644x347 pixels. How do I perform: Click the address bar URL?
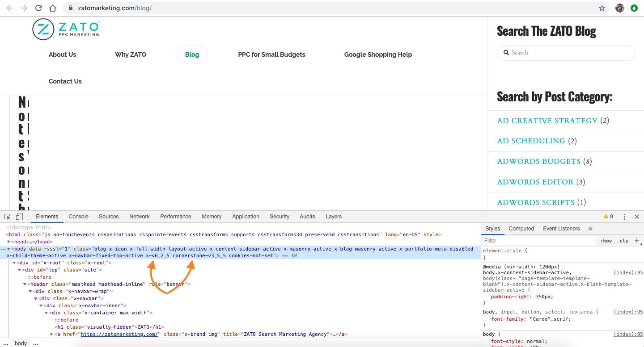click(114, 8)
